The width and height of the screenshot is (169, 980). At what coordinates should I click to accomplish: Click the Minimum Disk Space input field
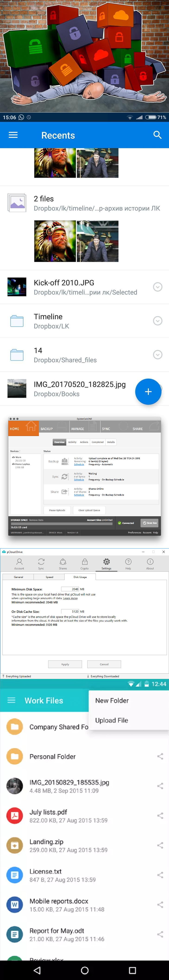coord(70,589)
